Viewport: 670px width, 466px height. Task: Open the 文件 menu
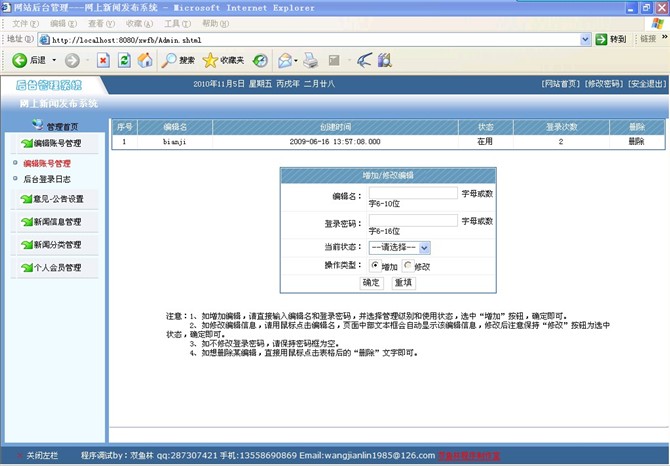[25, 23]
